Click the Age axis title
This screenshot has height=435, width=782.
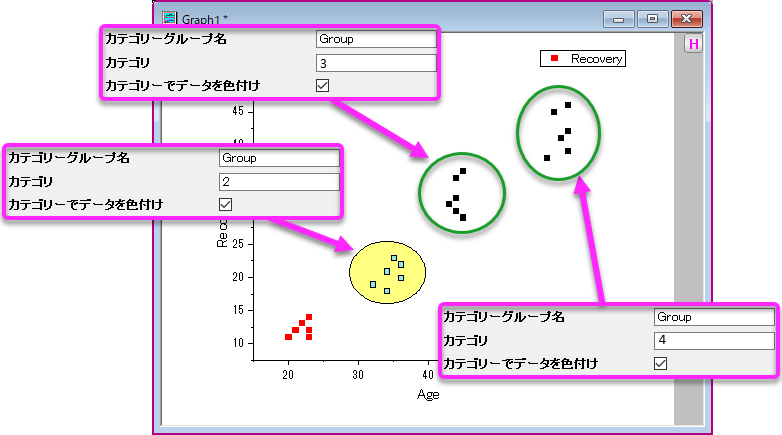[428, 395]
